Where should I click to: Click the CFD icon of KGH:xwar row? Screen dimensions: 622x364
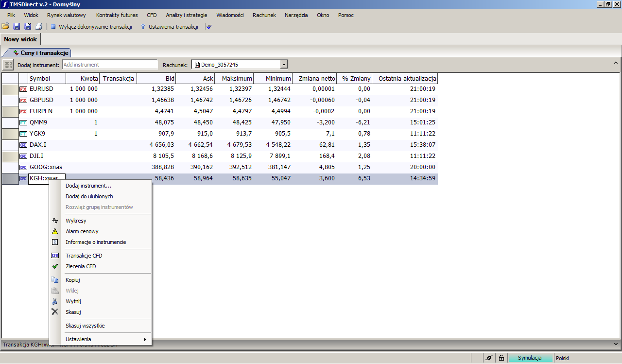coord(23,178)
